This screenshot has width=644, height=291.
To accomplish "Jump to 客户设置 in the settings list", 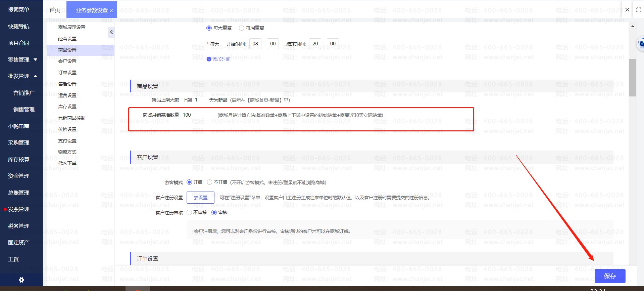I will point(67,61).
